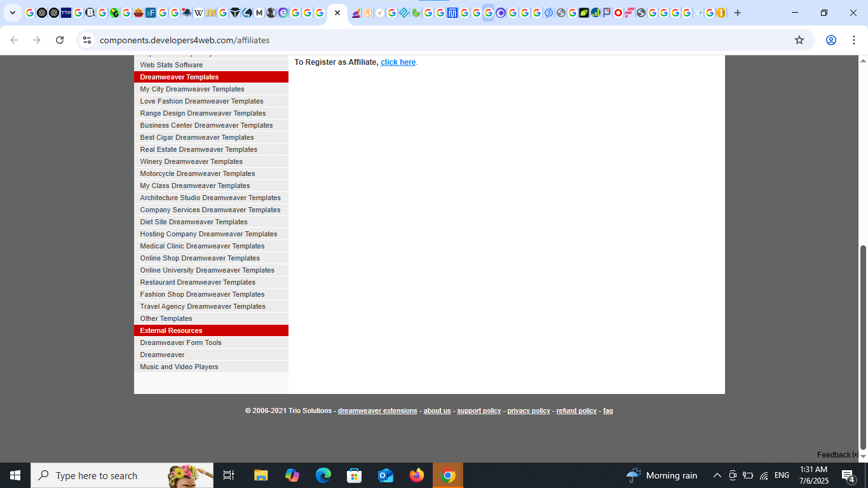This screenshot has width=868, height=488.
Task: Switch to the TTP favicon tab
Action: tap(66, 13)
